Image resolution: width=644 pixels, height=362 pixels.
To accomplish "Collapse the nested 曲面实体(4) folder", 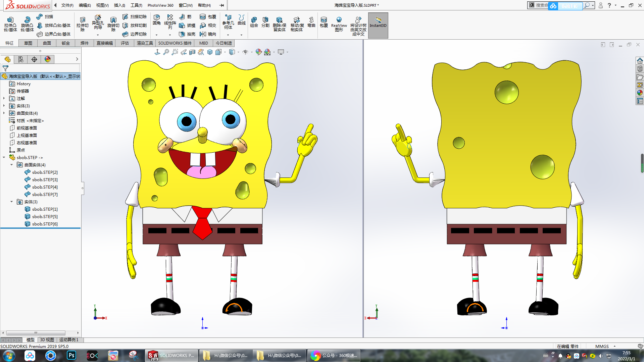I will (12, 165).
